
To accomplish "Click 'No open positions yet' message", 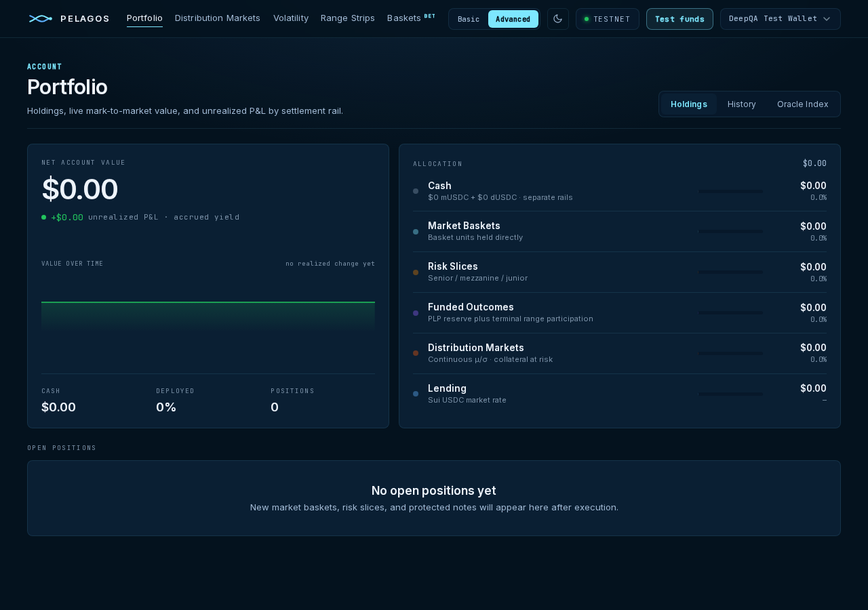I will click(x=434, y=491).
